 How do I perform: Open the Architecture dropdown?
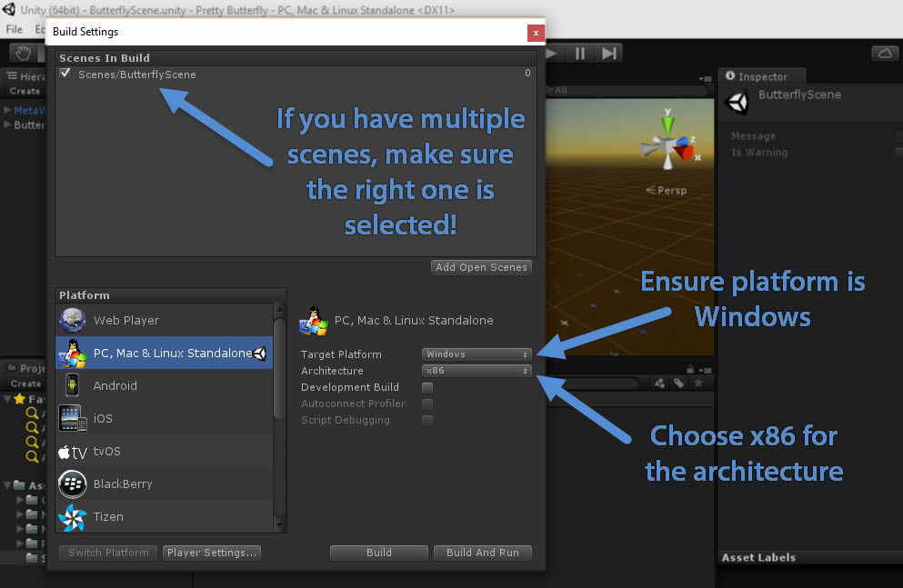point(477,371)
